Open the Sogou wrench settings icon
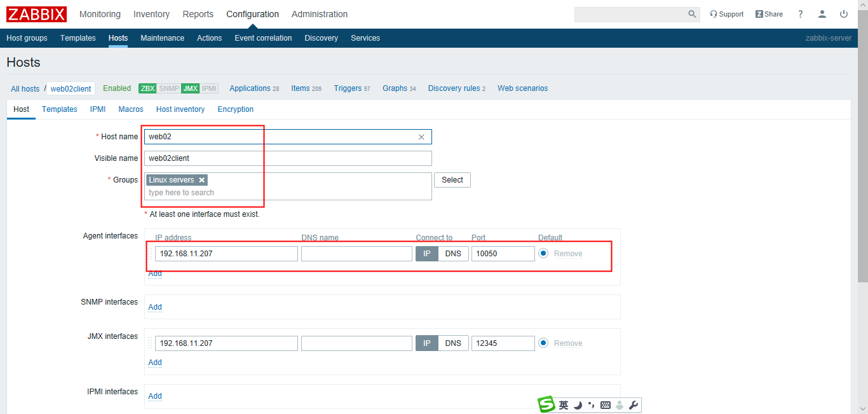868x414 pixels. click(633, 405)
